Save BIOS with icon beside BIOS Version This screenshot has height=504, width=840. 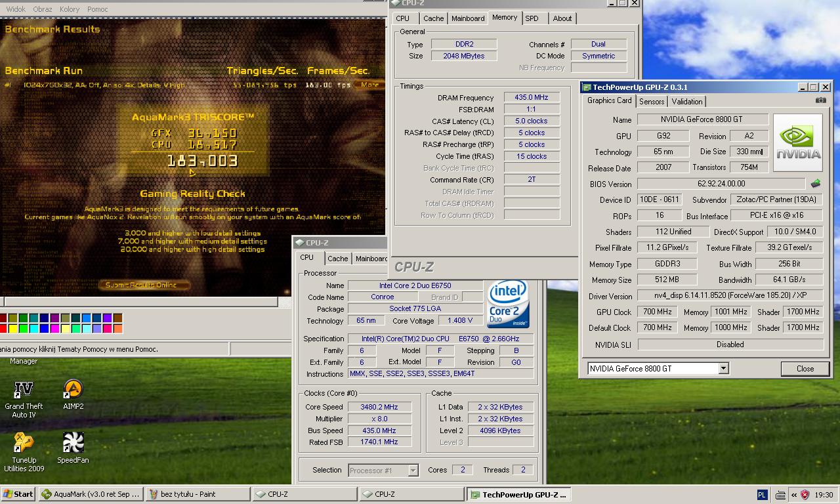816,184
